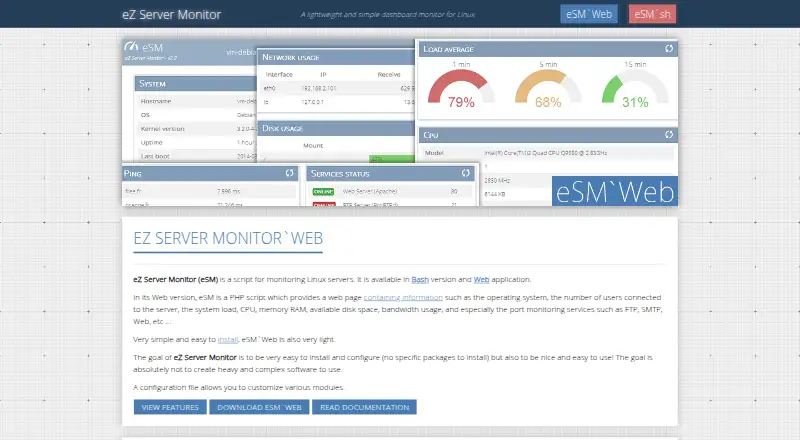Click the 'EZ SERVER MONITOR`WEB' heading
The image size is (800, 440).
228,238
